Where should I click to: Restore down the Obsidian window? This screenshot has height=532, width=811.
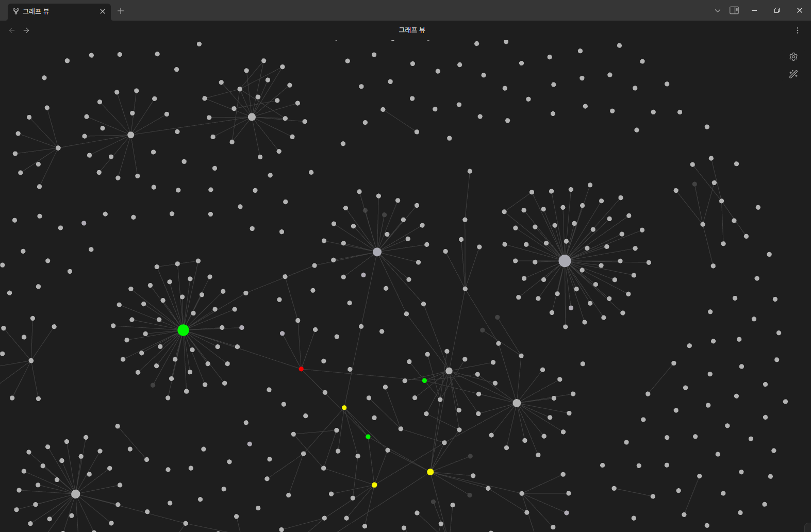coord(777,11)
